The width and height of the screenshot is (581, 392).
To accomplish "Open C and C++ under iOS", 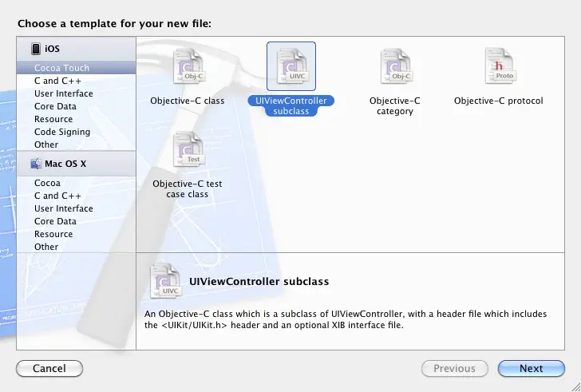I will pos(57,81).
